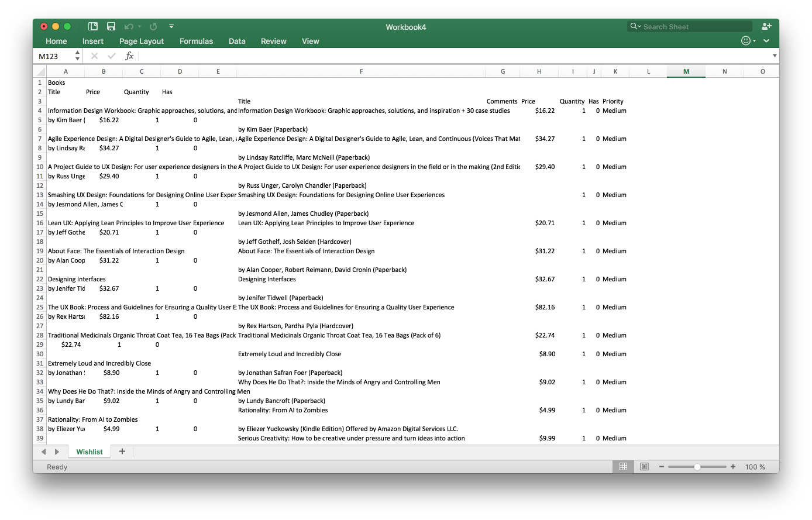The width and height of the screenshot is (812, 520).
Task: Click the '$82.16' cell in column H
Action: [x=539, y=307]
